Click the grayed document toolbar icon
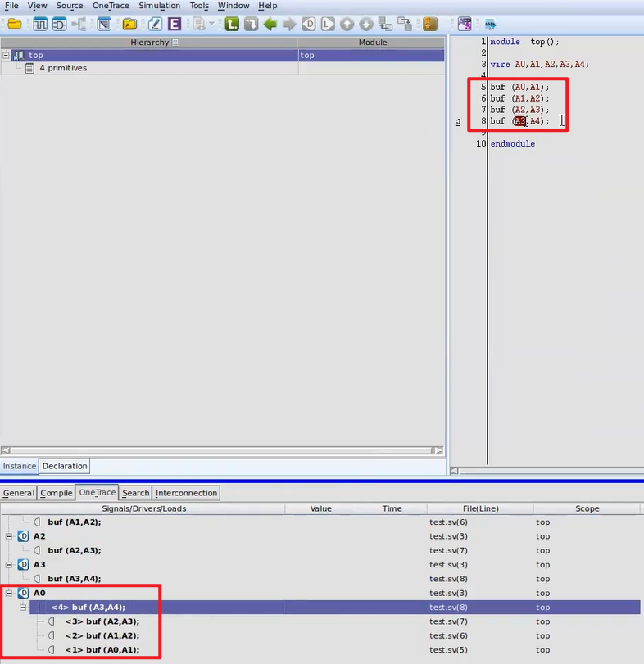644x664 pixels. [x=199, y=24]
